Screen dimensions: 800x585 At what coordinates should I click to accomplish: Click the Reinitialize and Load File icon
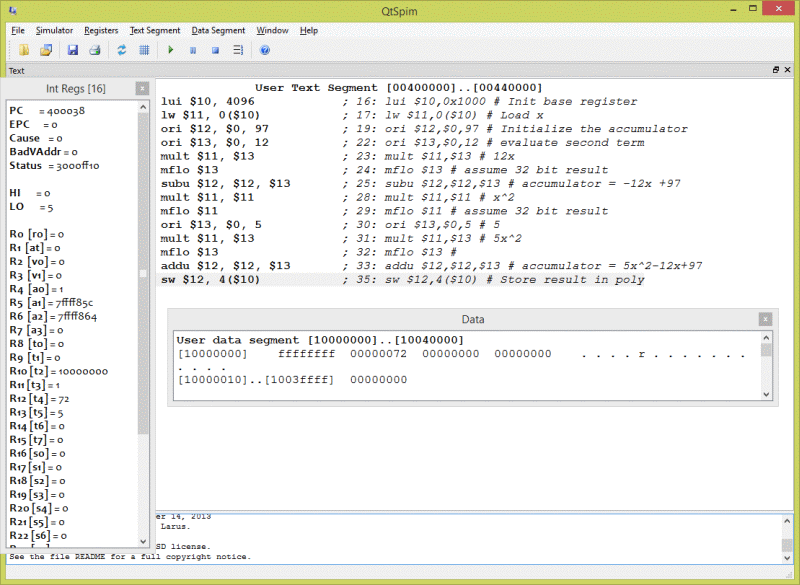tap(45, 50)
